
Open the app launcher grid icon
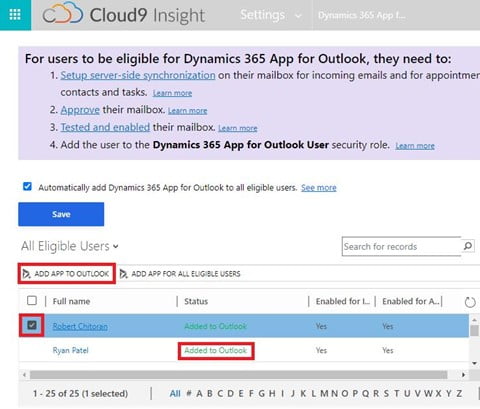(x=15, y=15)
